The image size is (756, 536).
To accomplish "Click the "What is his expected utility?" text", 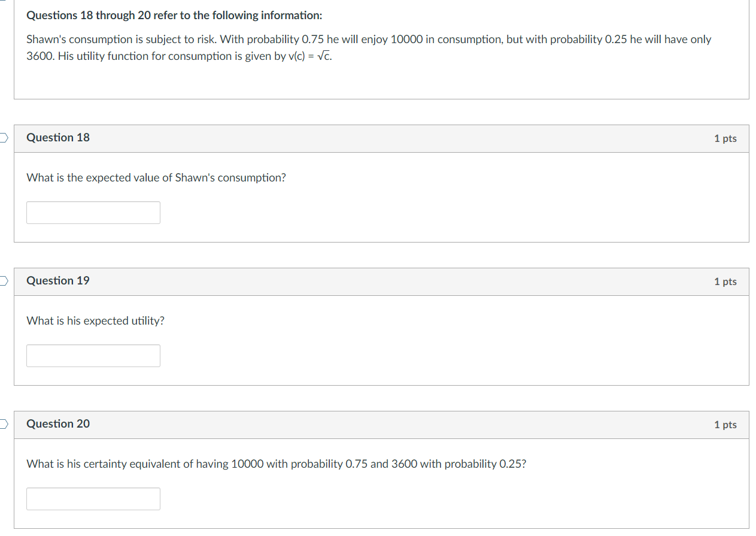I will tap(95, 321).
